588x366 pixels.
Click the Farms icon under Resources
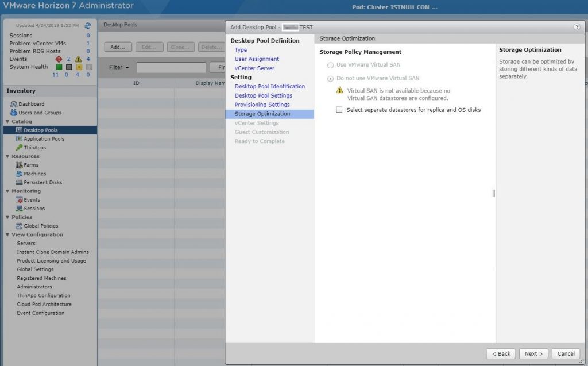coord(19,165)
